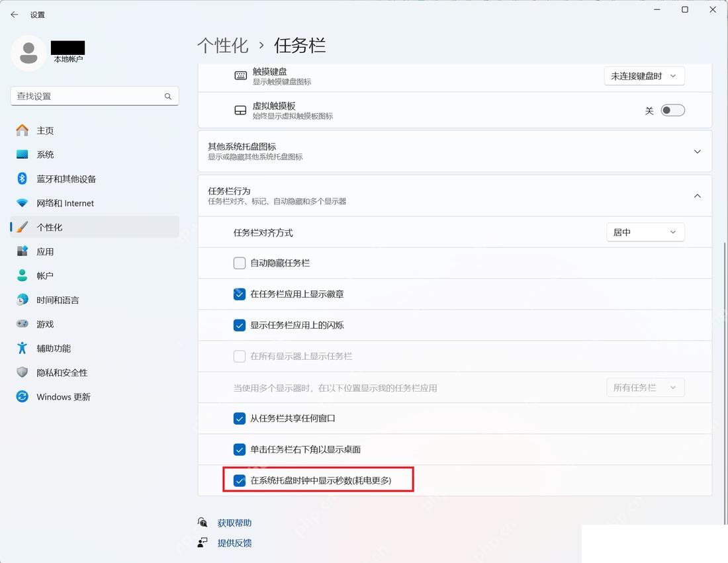This screenshot has width=728, height=563.
Task: Open the 未连接键盘时 dropdown
Action: point(645,76)
